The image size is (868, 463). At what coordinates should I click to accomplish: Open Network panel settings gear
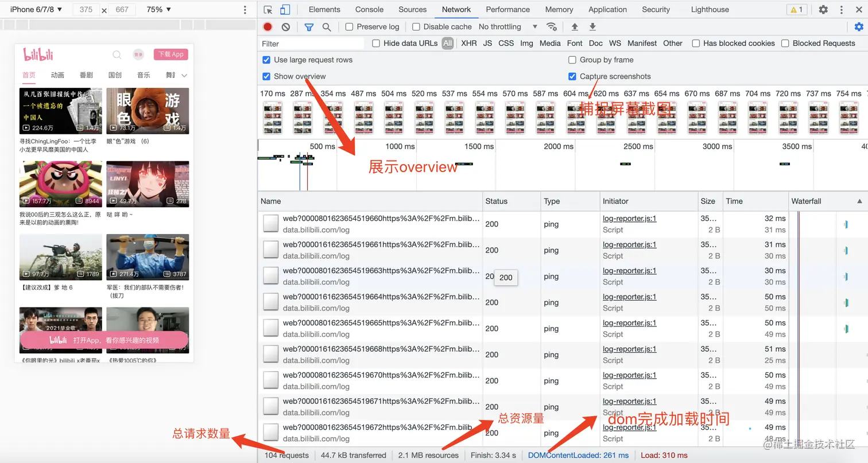click(859, 27)
